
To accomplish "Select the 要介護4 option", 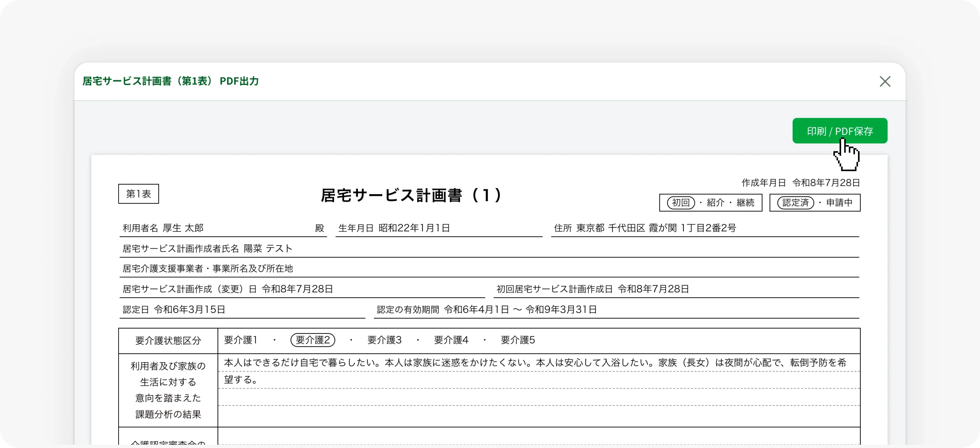I will [x=451, y=340].
